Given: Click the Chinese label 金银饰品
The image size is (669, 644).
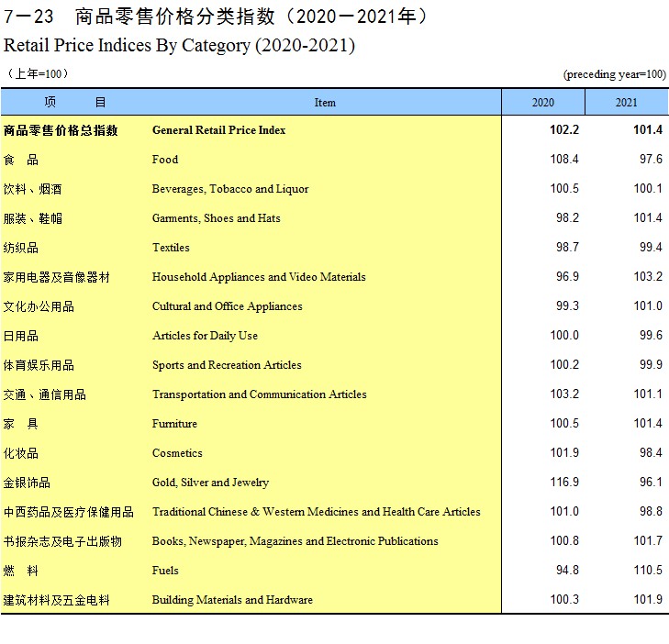Looking at the screenshot, I should point(27,483).
